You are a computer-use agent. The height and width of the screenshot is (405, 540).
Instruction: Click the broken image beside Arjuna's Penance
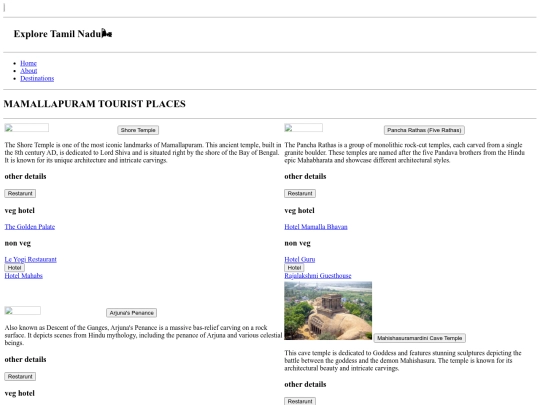pyautogui.click(x=22, y=311)
